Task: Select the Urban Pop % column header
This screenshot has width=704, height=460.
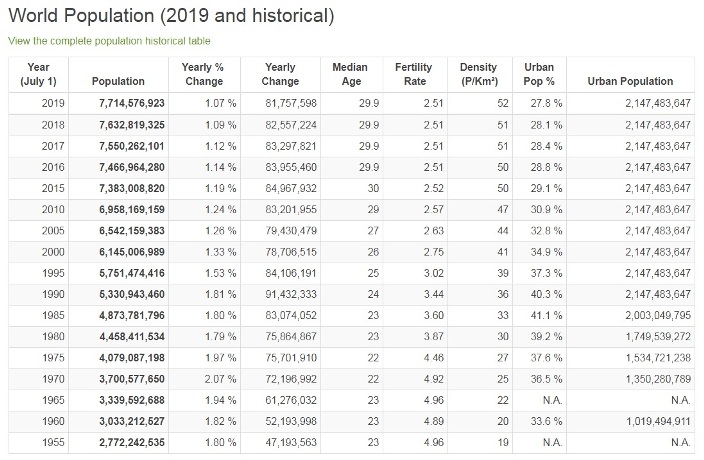Action: [539, 74]
